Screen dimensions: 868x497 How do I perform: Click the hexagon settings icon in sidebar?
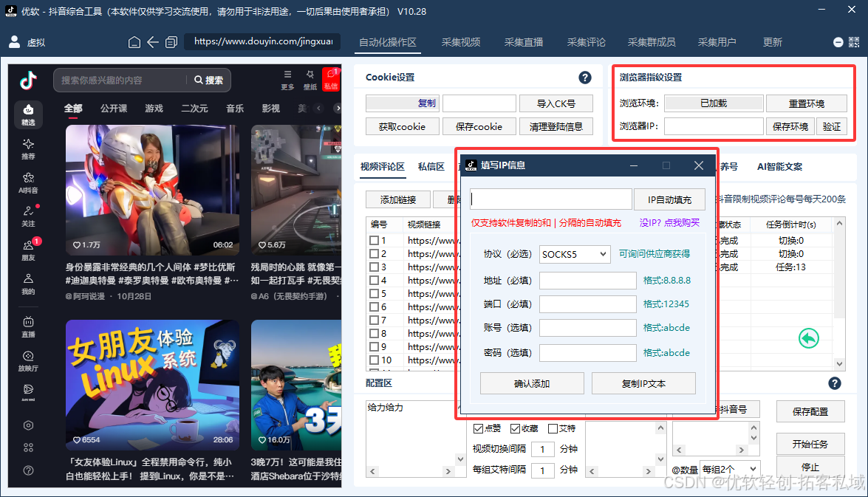point(28,425)
